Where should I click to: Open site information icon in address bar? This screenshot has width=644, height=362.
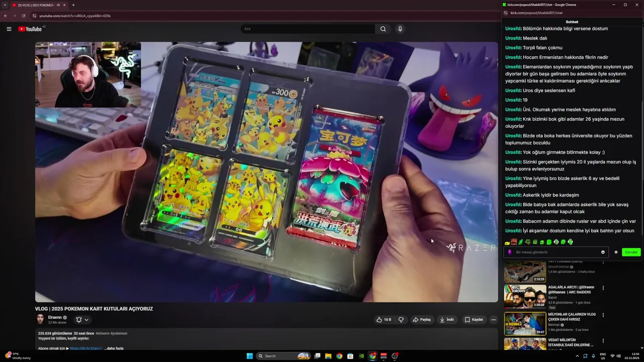click(34, 16)
